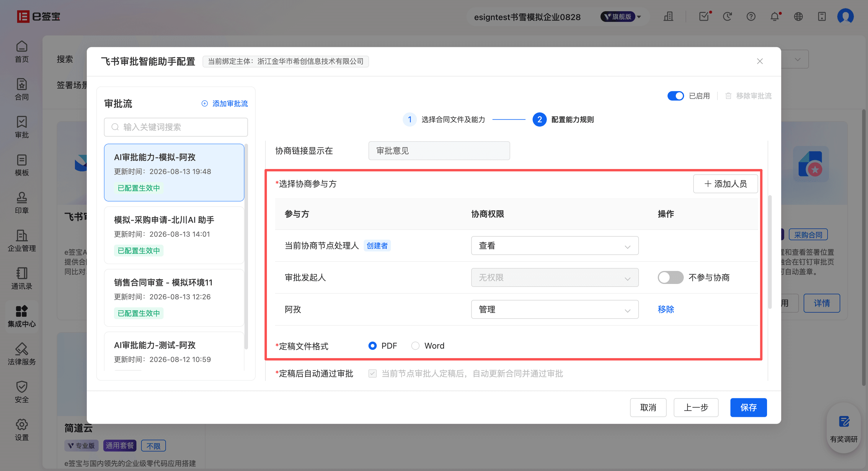Click the 采购合同 tag behind the dialog
This screenshot has width=868, height=471.
(808, 235)
